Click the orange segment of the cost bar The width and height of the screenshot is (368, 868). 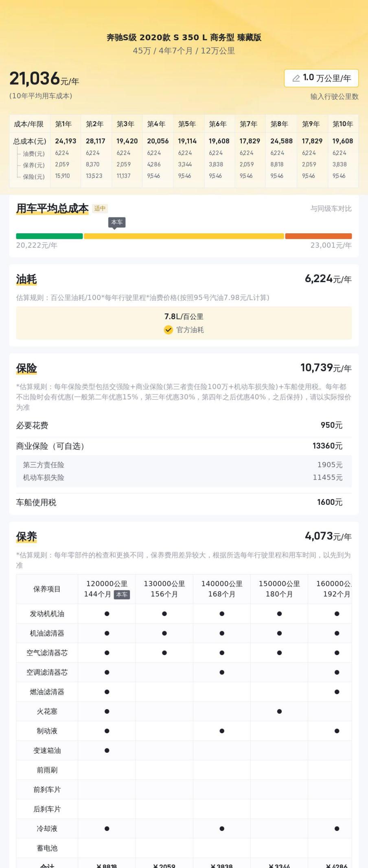click(318, 236)
